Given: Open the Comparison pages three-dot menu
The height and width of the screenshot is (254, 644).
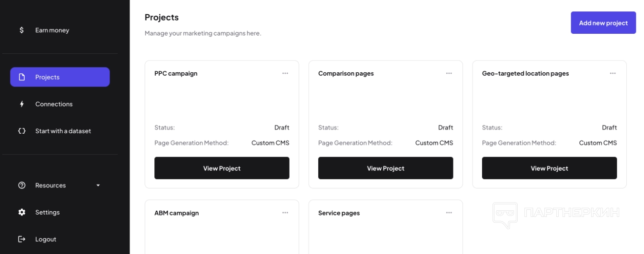Looking at the screenshot, I should click(449, 73).
